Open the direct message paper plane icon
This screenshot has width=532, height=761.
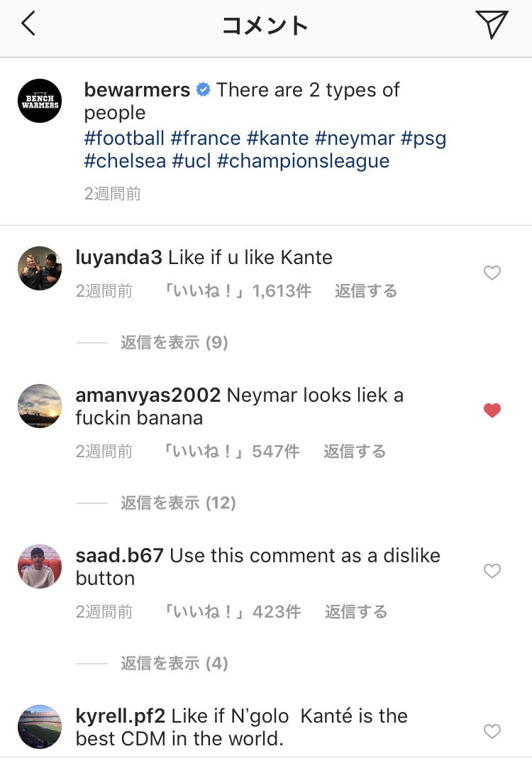[x=492, y=25]
